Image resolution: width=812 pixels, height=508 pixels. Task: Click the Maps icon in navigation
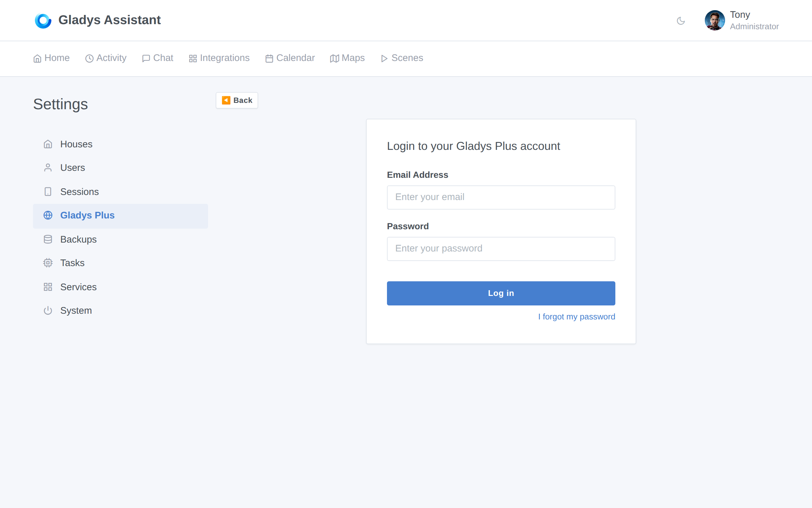pos(335,58)
